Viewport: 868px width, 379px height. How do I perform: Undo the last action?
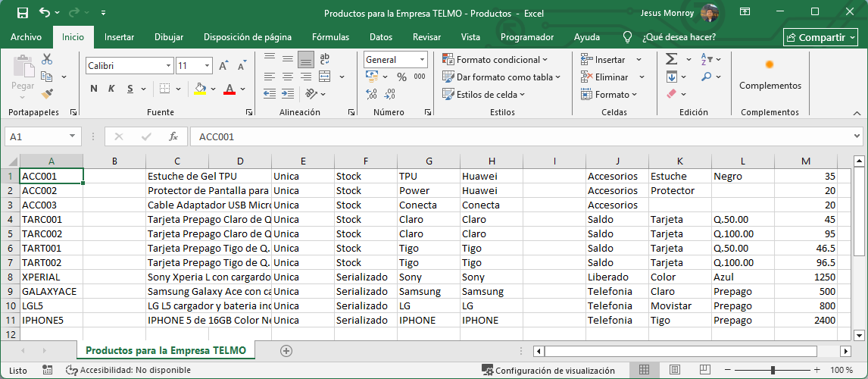pyautogui.click(x=45, y=12)
